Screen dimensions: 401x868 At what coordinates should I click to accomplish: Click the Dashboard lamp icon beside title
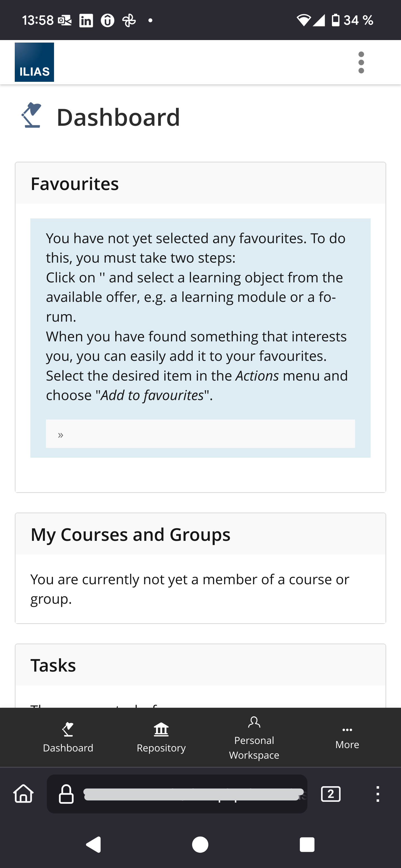click(x=32, y=115)
